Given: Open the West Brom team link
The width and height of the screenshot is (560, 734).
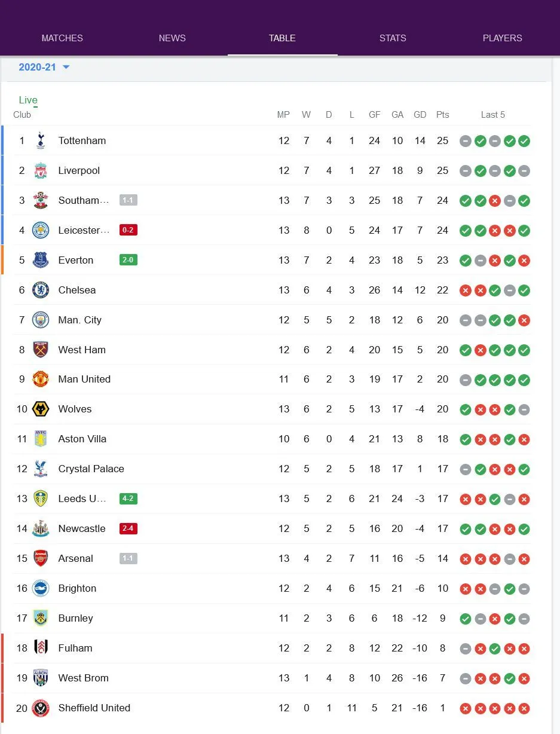Looking at the screenshot, I should pyautogui.click(x=83, y=678).
